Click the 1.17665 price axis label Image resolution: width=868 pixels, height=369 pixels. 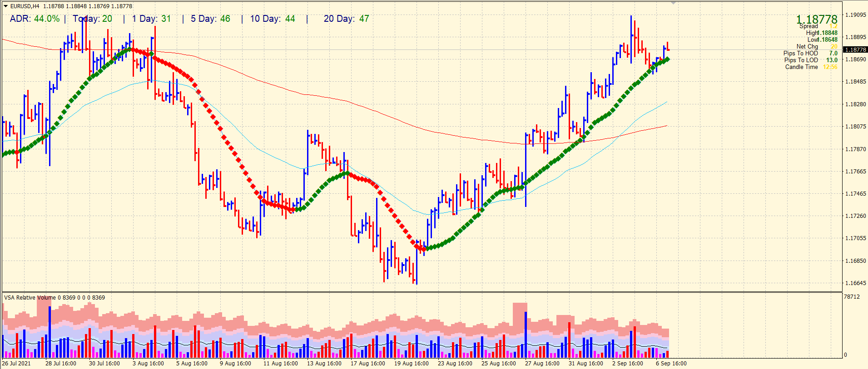pos(855,172)
